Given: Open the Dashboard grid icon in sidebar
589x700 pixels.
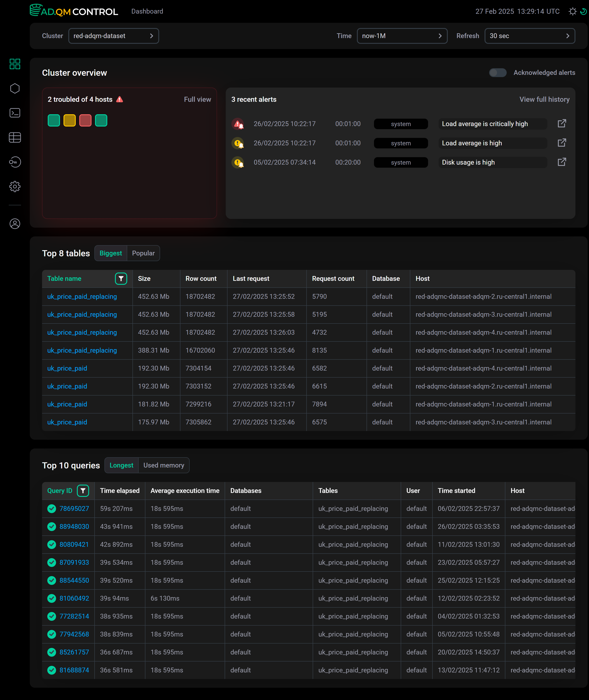Looking at the screenshot, I should click(15, 64).
